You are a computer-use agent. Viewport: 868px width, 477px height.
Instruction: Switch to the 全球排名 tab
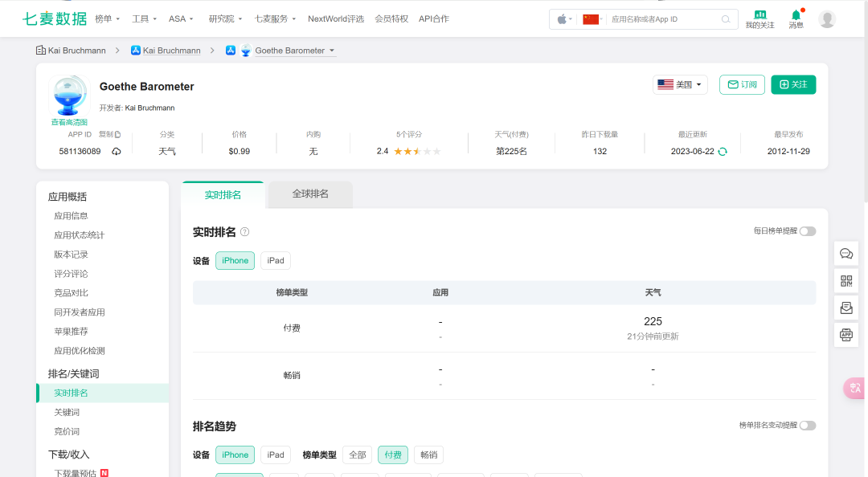(310, 194)
